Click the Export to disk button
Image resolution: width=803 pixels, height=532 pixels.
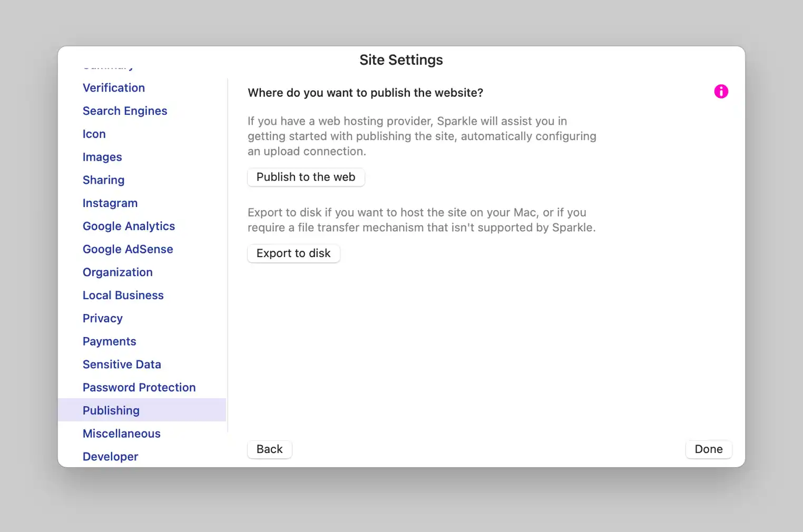pos(293,253)
